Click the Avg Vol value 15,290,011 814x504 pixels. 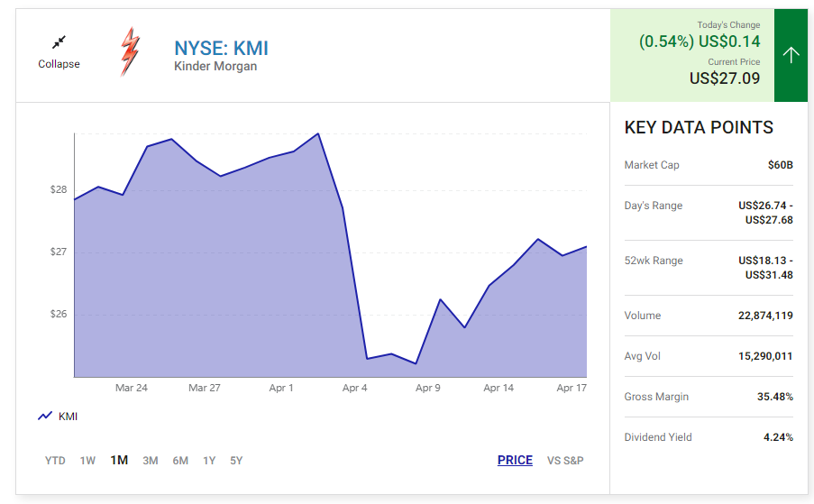click(765, 356)
